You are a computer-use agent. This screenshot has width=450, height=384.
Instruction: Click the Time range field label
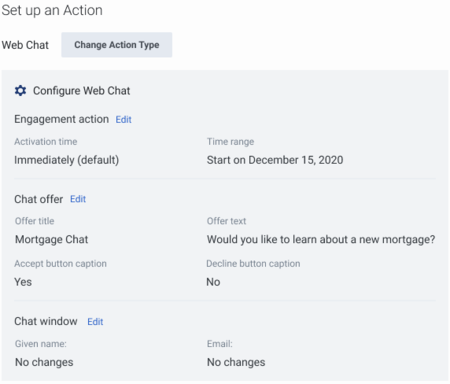click(230, 142)
